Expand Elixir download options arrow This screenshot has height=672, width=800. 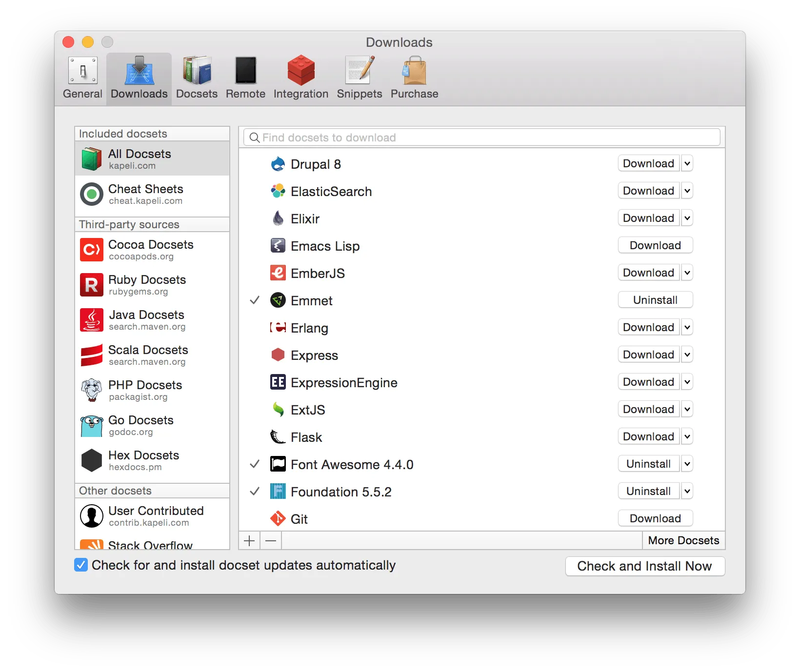tap(687, 218)
